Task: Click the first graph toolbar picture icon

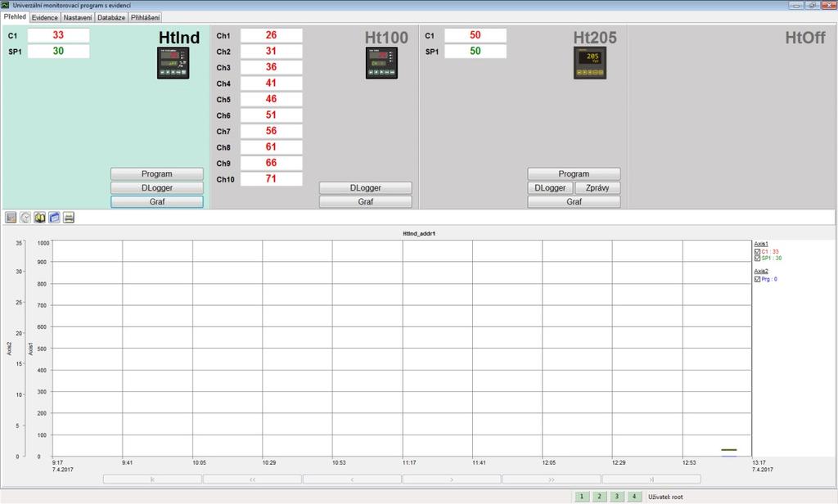Action: pos(11,217)
